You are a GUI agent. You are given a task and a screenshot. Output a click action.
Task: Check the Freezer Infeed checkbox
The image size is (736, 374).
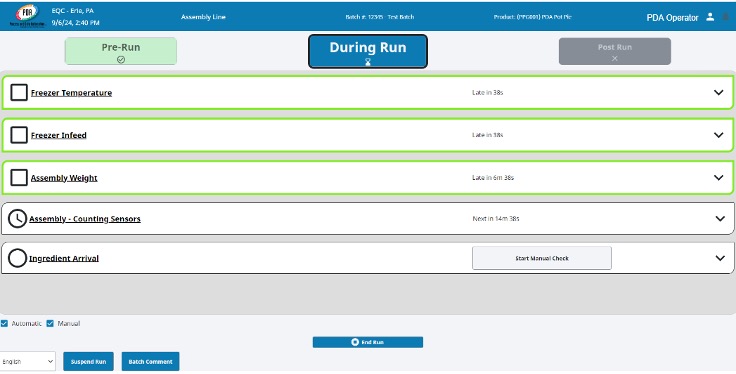point(19,135)
